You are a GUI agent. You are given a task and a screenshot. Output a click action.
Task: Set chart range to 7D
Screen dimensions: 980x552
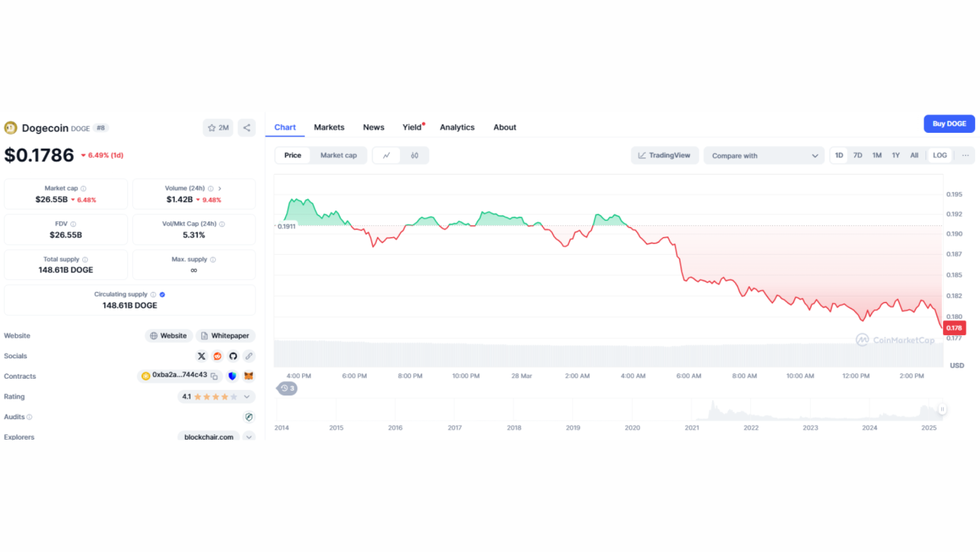[x=857, y=156]
